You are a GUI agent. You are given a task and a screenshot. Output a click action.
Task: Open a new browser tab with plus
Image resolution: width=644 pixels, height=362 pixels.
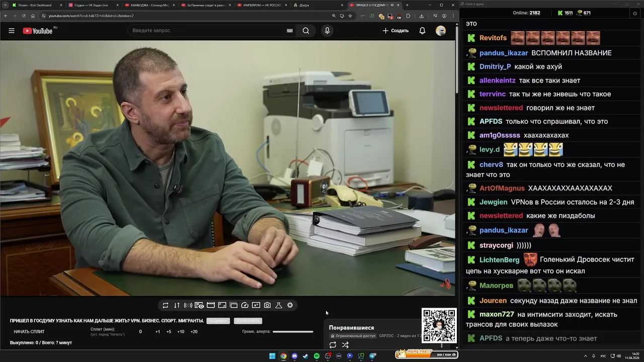[x=407, y=5]
